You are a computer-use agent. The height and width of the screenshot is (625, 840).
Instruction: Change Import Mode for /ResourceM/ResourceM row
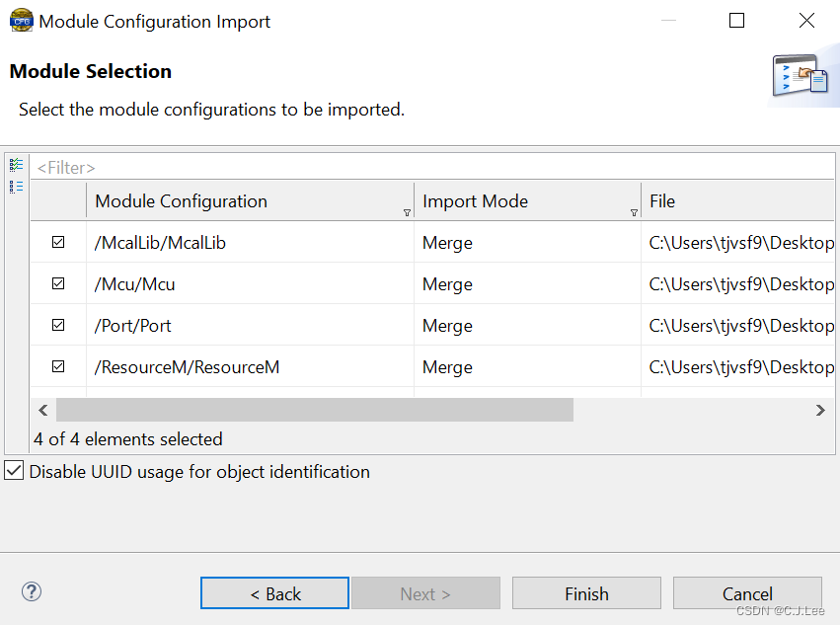tap(526, 367)
